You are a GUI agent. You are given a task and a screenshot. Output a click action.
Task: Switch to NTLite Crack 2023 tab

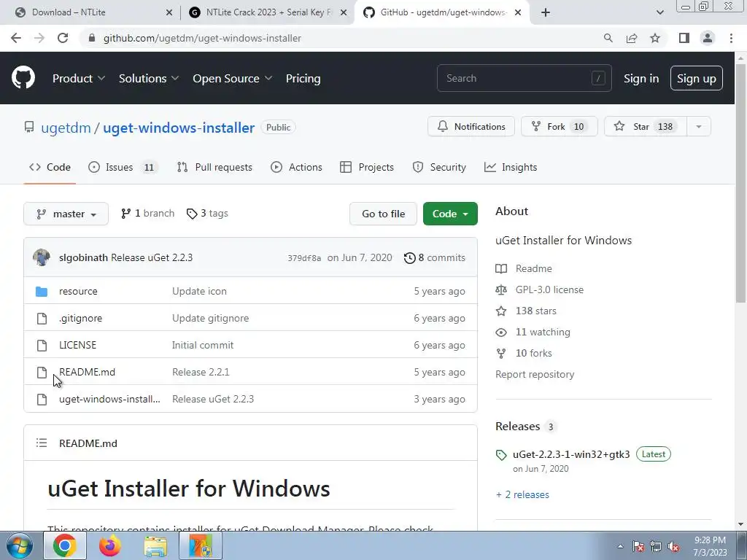267,12
